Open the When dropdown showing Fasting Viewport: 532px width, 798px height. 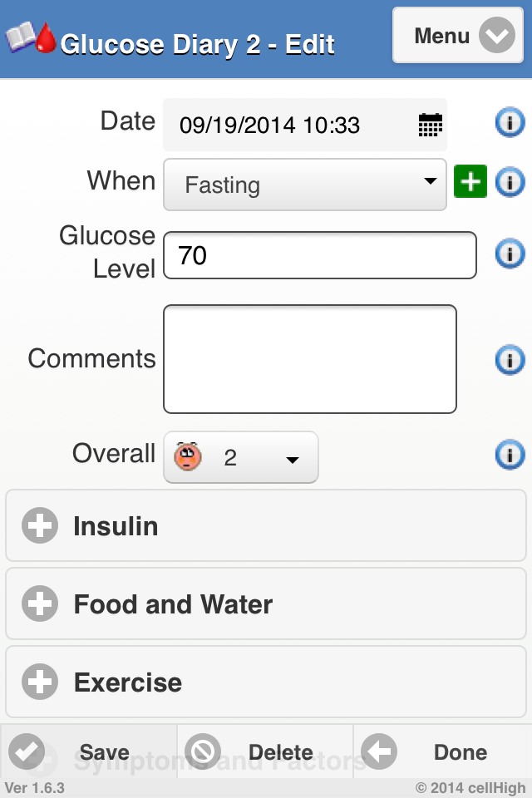tap(305, 184)
